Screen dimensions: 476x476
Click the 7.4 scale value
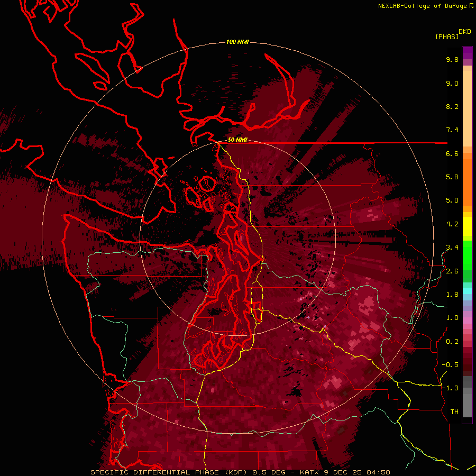click(452, 130)
